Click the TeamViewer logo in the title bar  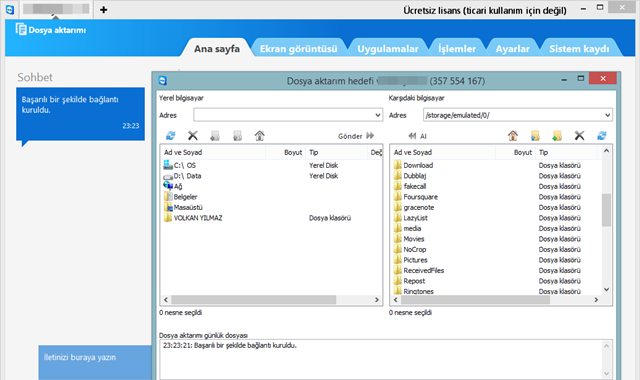point(10,9)
